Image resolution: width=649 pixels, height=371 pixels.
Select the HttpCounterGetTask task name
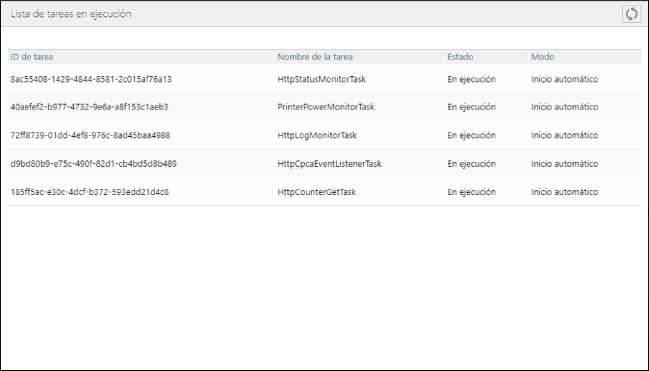click(317, 192)
